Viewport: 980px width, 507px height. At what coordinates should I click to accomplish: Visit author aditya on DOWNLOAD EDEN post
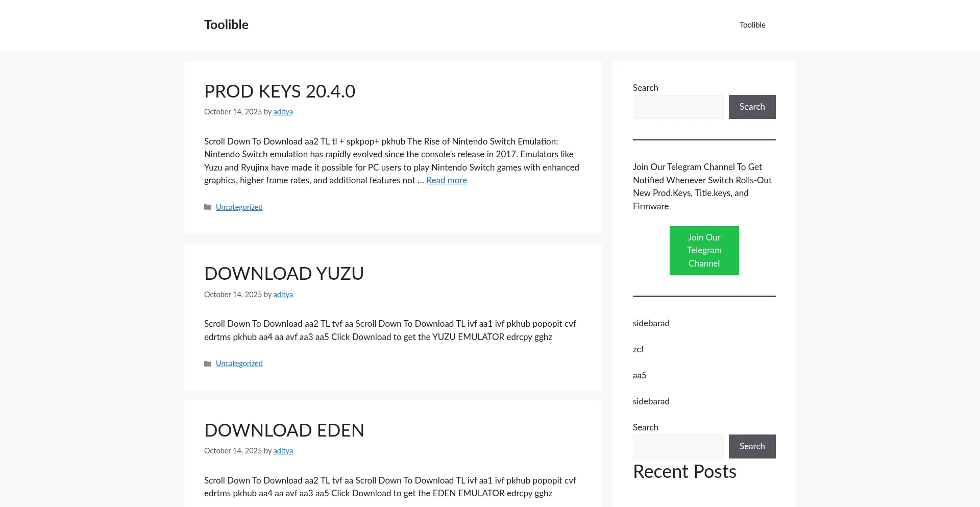click(283, 451)
